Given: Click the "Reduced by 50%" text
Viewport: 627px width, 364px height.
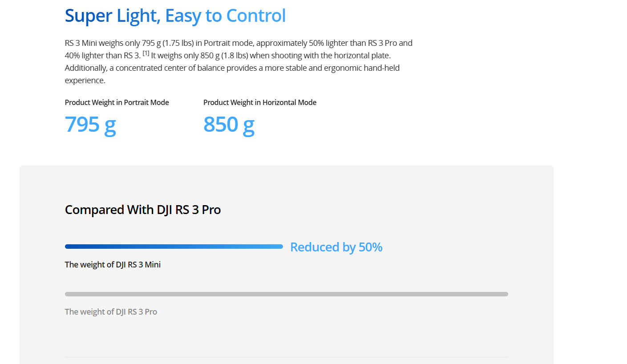Looking at the screenshot, I should pyautogui.click(x=336, y=247).
